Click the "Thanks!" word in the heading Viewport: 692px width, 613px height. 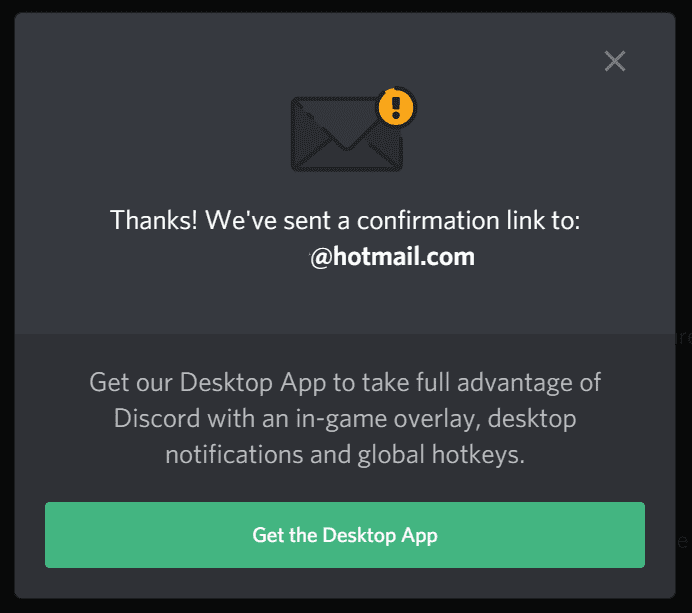pos(154,220)
